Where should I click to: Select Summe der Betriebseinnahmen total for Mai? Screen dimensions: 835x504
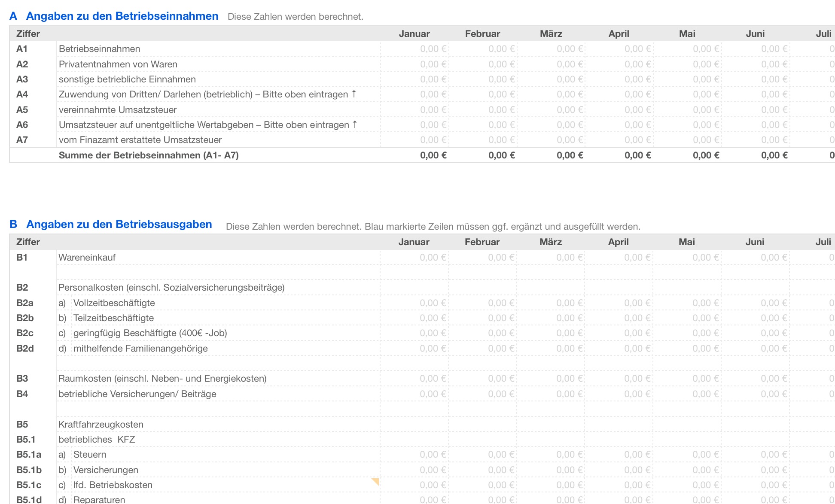coord(706,155)
